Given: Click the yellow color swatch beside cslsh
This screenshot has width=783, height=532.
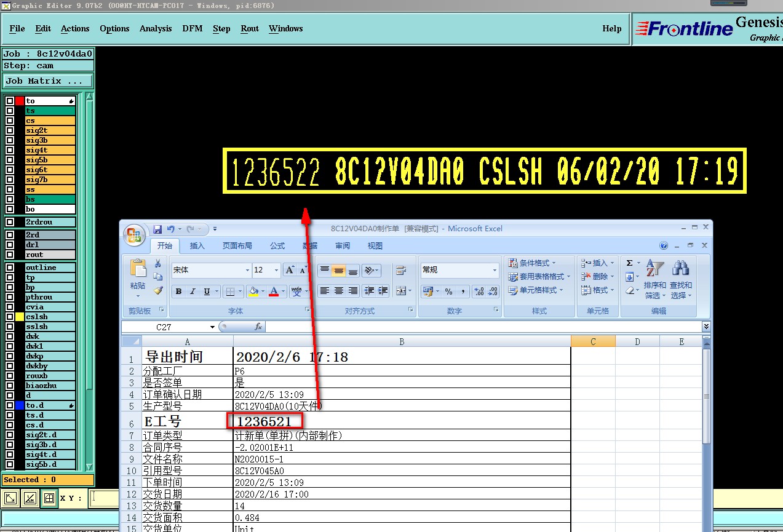Looking at the screenshot, I should (20, 317).
